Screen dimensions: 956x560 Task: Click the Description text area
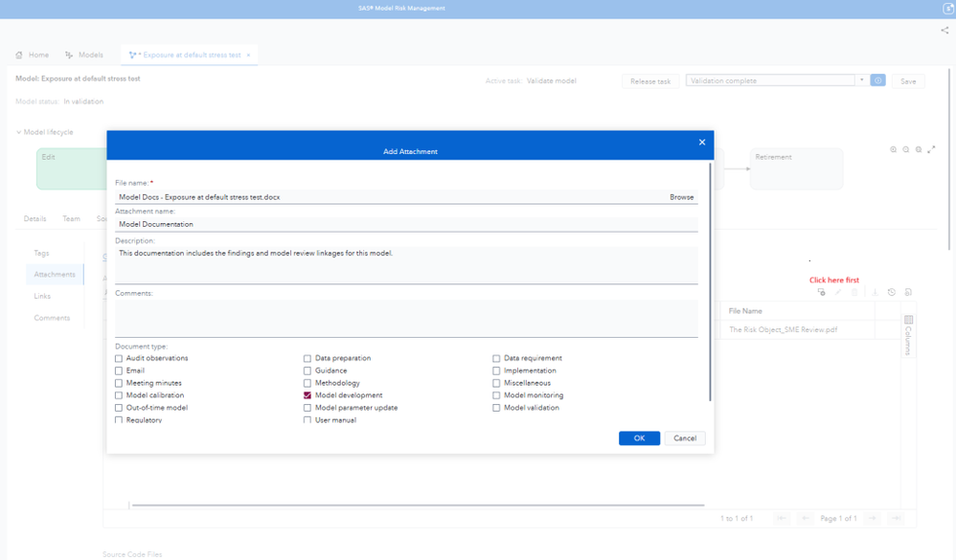(x=406, y=265)
